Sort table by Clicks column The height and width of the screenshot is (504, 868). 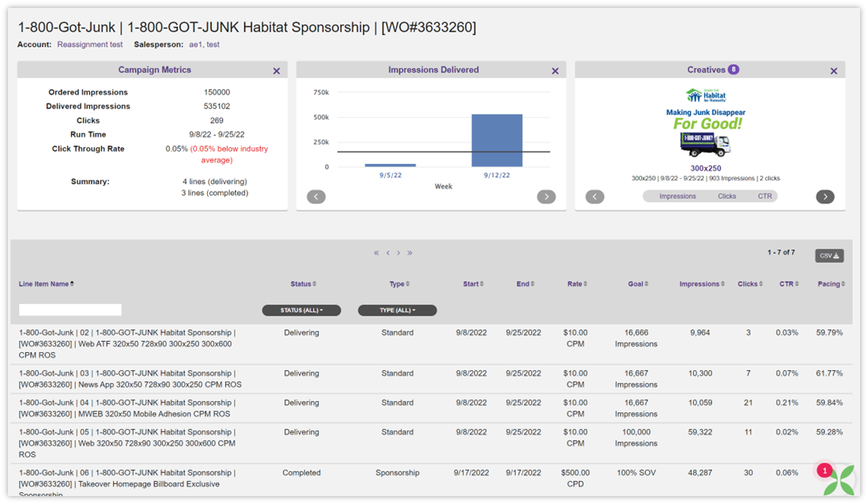750,284
